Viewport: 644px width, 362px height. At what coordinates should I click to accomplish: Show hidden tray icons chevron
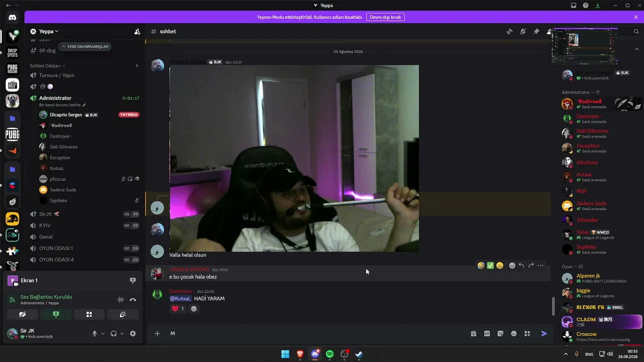(566, 354)
